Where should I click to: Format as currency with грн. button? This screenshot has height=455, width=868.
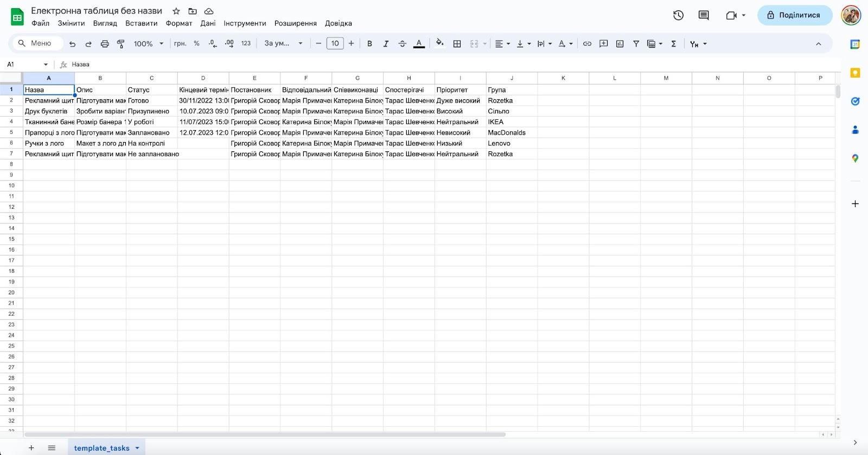(x=180, y=43)
